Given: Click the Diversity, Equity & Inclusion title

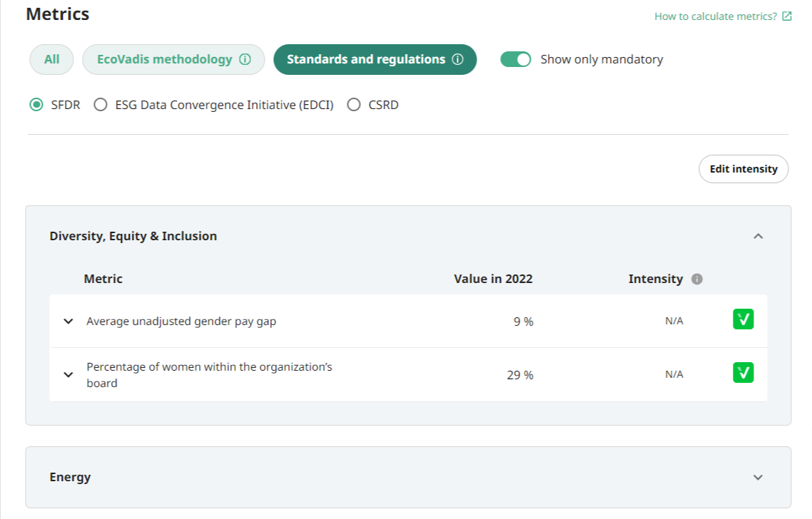Looking at the screenshot, I should click(133, 236).
